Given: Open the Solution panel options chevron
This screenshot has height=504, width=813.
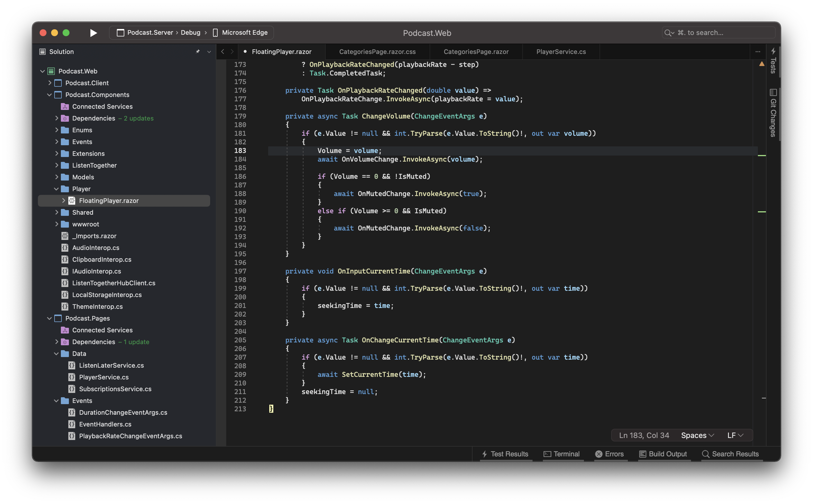Looking at the screenshot, I should [209, 52].
